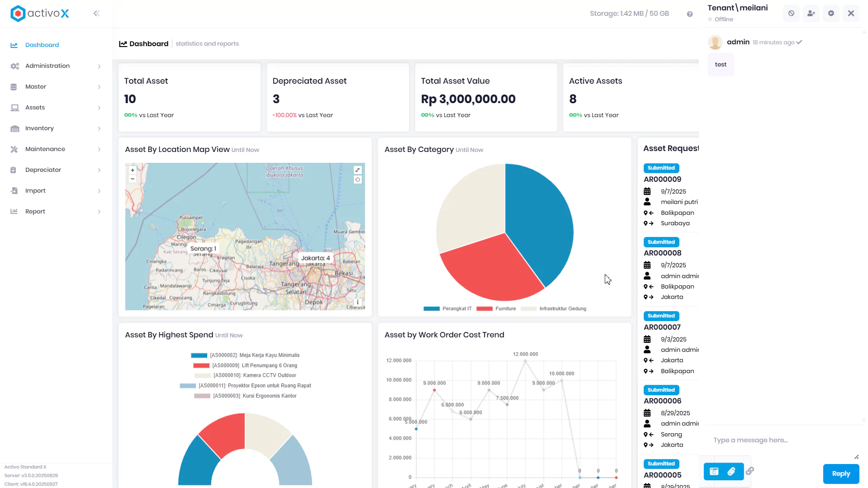Click the Storage: 1.42 MB / 50 GB text
This screenshot has width=868, height=488.
click(x=629, y=14)
